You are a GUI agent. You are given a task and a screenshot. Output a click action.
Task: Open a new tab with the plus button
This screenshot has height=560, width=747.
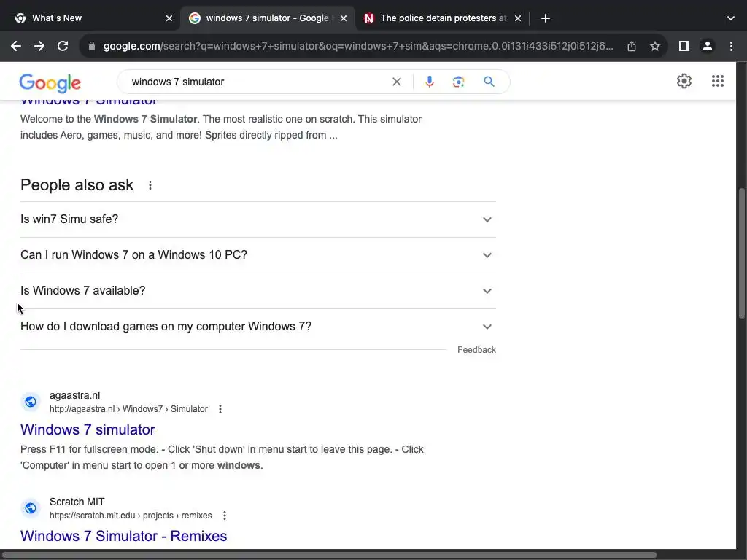[x=546, y=18]
